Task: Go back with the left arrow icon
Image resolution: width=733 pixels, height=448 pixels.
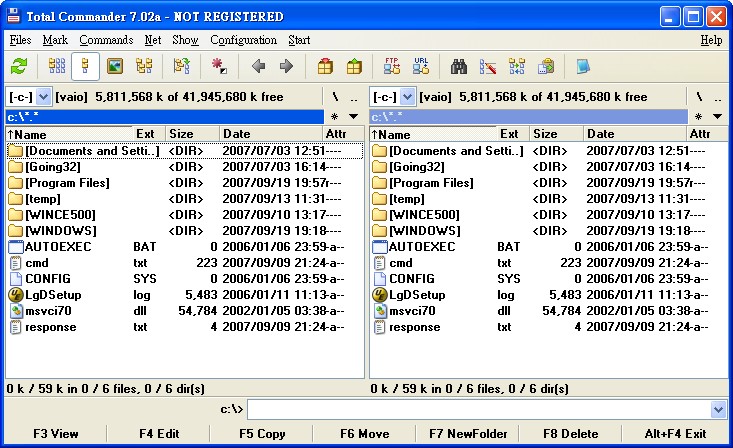Action: (x=259, y=66)
